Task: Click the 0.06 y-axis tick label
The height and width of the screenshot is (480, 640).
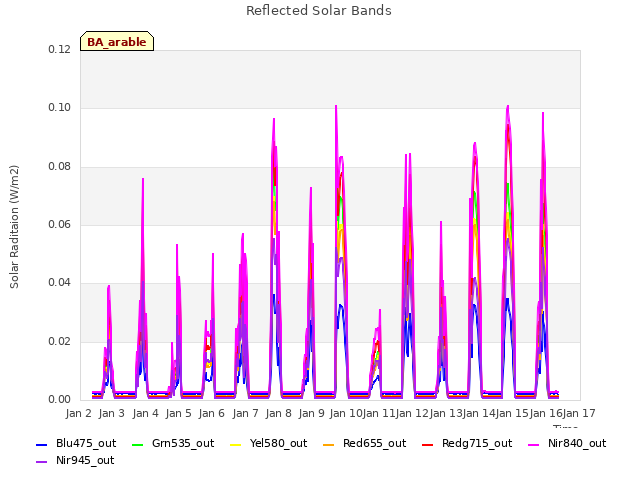Action: point(60,224)
